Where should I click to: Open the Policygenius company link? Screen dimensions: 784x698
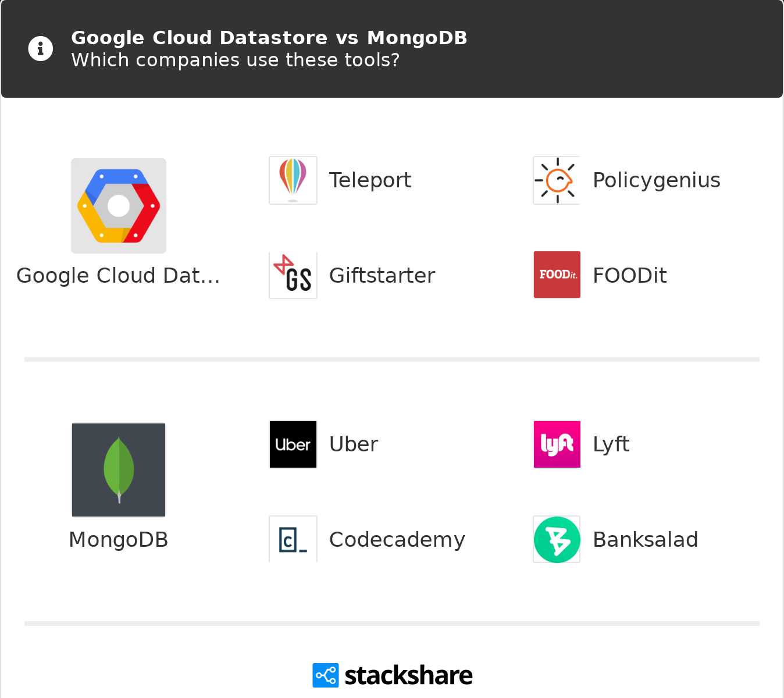[656, 180]
